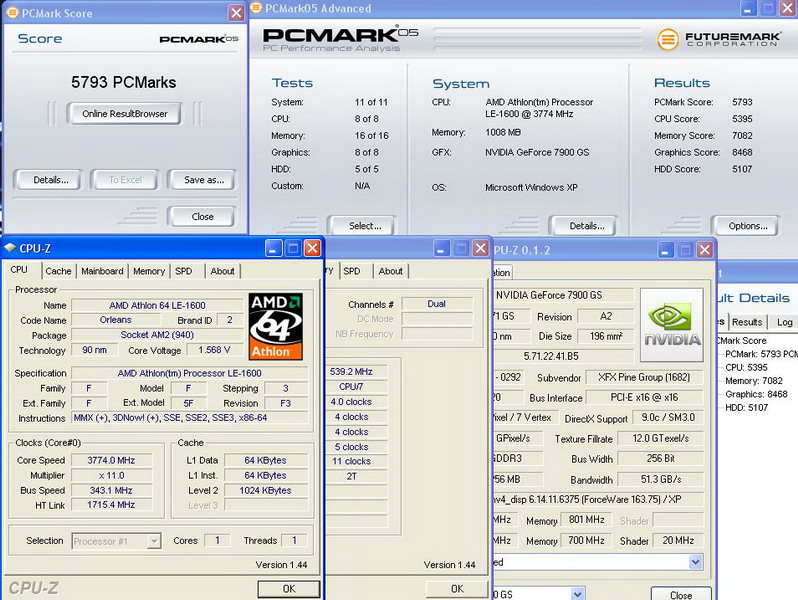Select Graphics: 8468 item in result tree

756,394
